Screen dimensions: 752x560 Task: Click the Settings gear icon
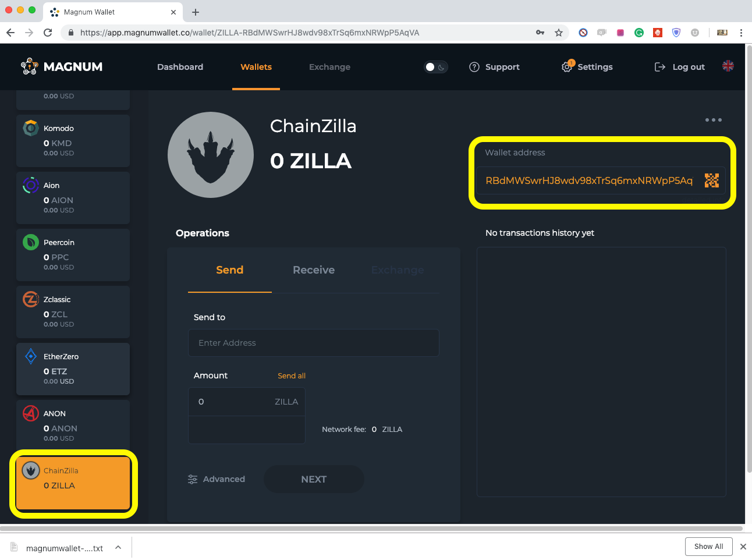pyautogui.click(x=567, y=67)
